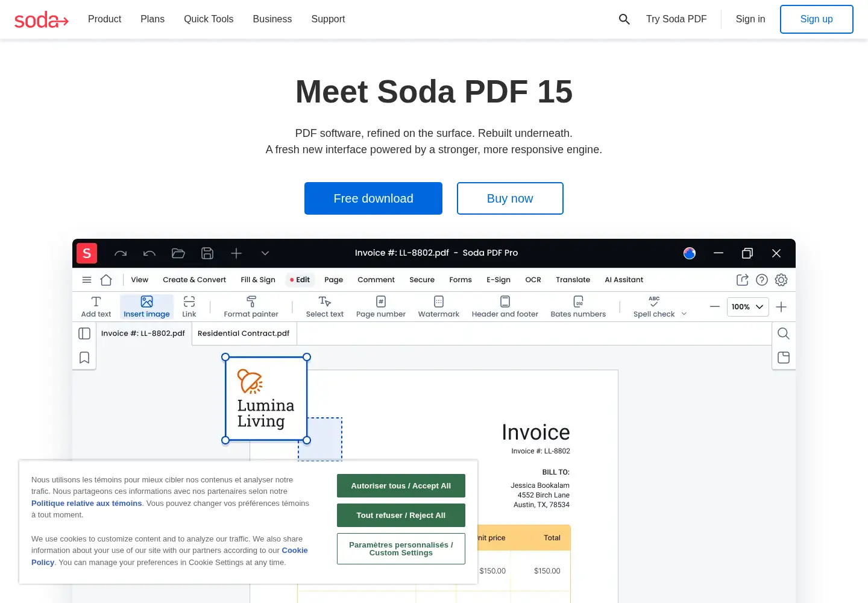Click the Sign up button
This screenshot has width=868, height=603.
coord(817,19)
